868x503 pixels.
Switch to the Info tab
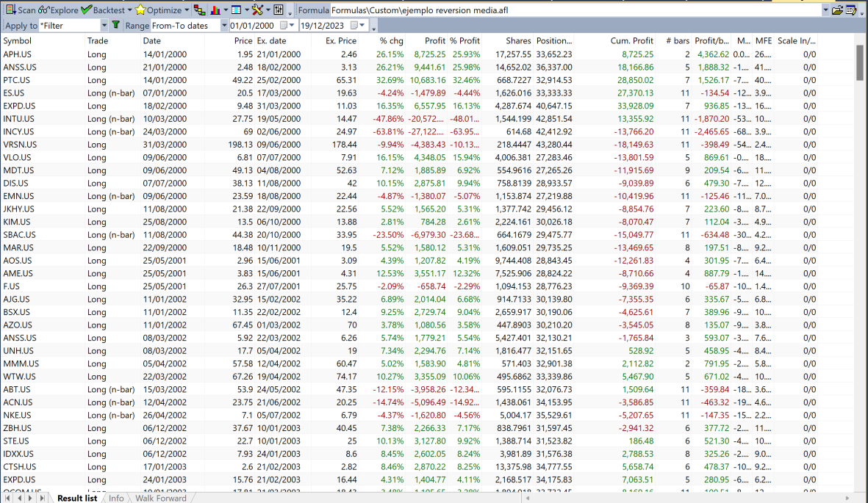pyautogui.click(x=116, y=498)
